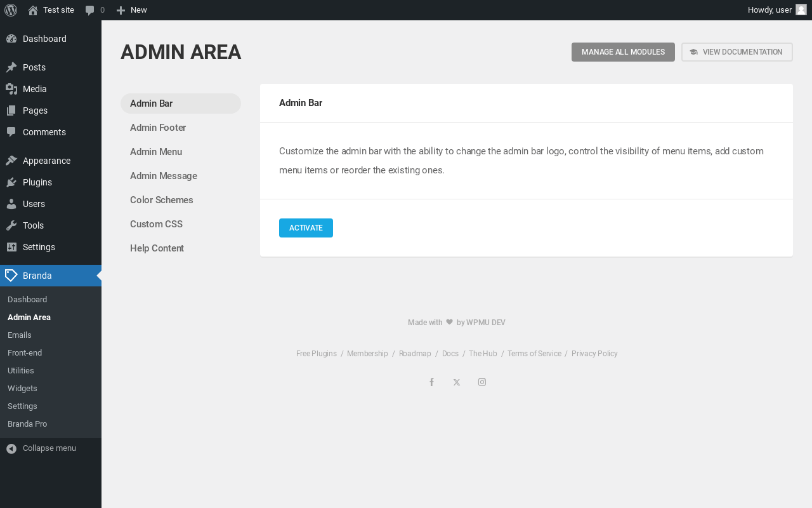812x508 pixels.
Task: Open the WordPress logo menu
Action: [x=11, y=10]
